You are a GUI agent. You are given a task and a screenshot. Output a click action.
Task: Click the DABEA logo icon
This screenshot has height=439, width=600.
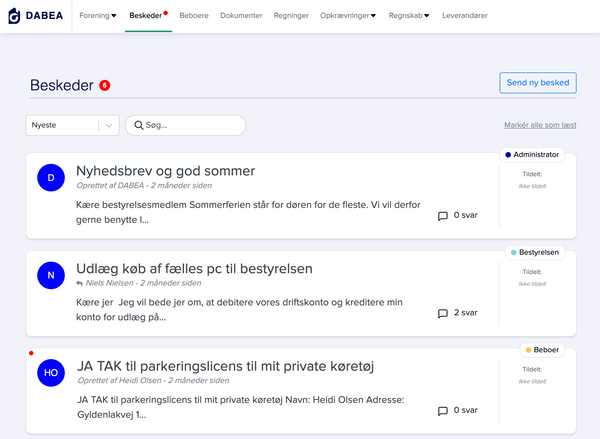coord(15,16)
